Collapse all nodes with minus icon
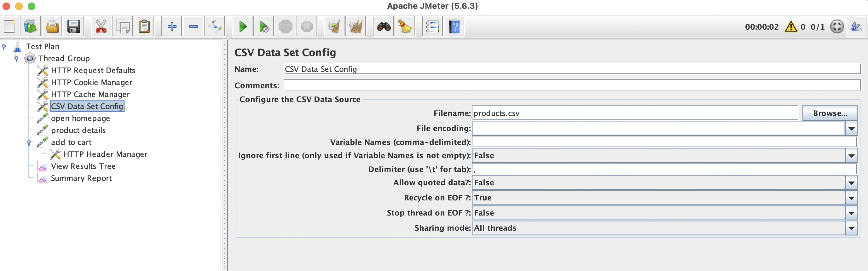Image resolution: width=868 pixels, height=271 pixels. pyautogui.click(x=194, y=26)
